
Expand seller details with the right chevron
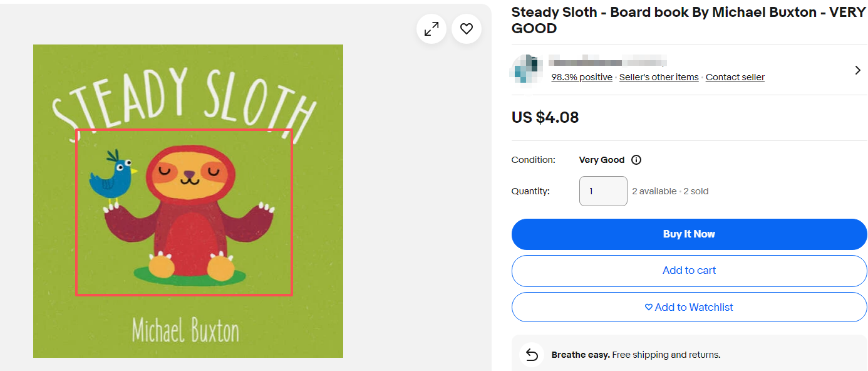(857, 70)
